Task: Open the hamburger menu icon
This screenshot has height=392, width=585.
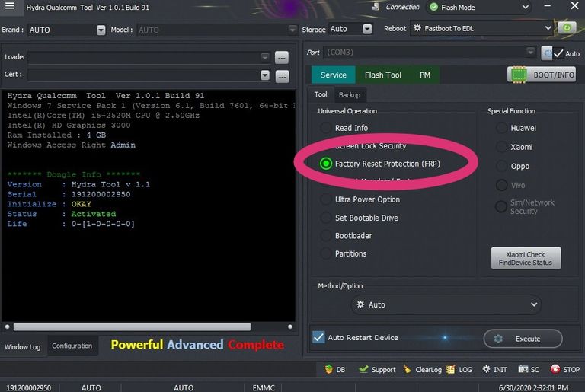Action: pos(10,6)
